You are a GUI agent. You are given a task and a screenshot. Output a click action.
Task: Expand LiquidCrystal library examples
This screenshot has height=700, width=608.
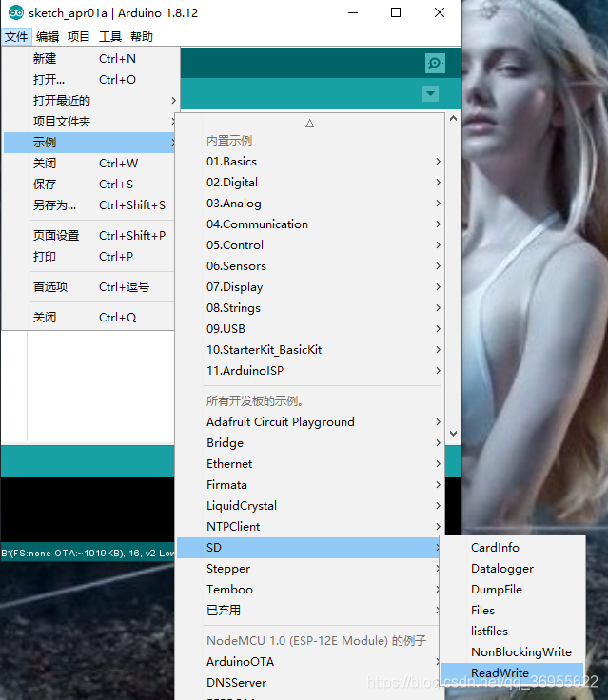[310, 506]
